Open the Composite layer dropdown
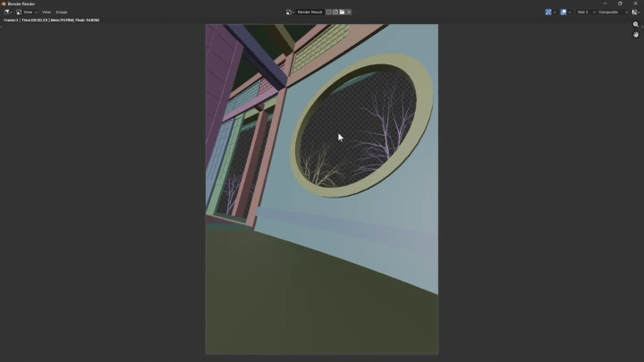This screenshot has height=362, width=644. [x=613, y=13]
